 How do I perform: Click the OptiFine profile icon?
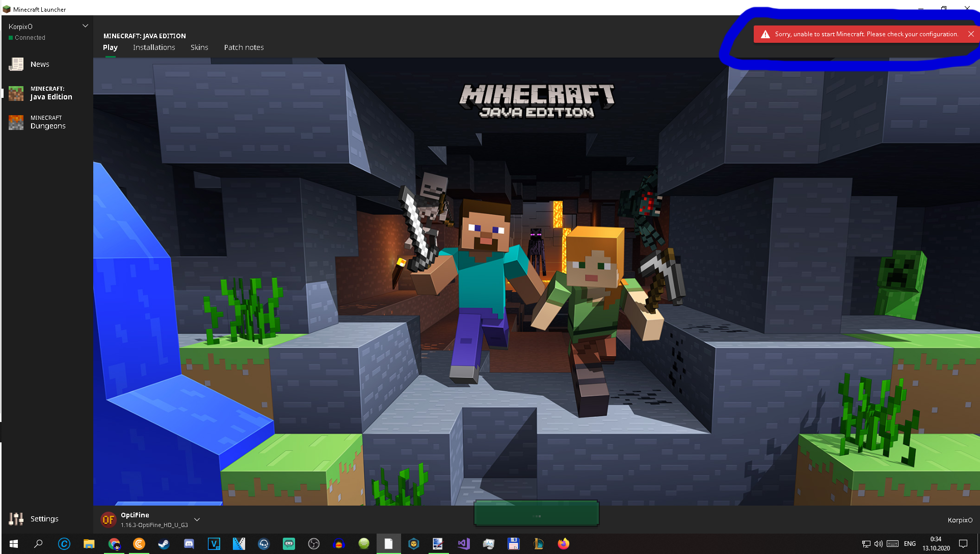pos(109,519)
